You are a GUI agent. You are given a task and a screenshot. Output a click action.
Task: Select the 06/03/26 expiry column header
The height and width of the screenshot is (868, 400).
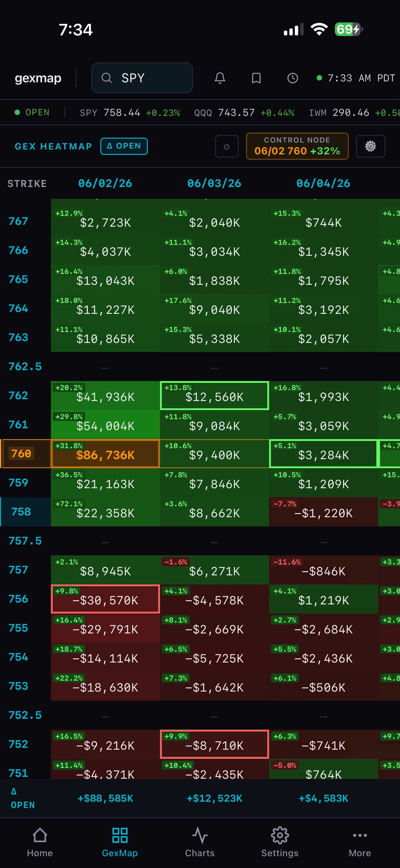pyautogui.click(x=214, y=183)
